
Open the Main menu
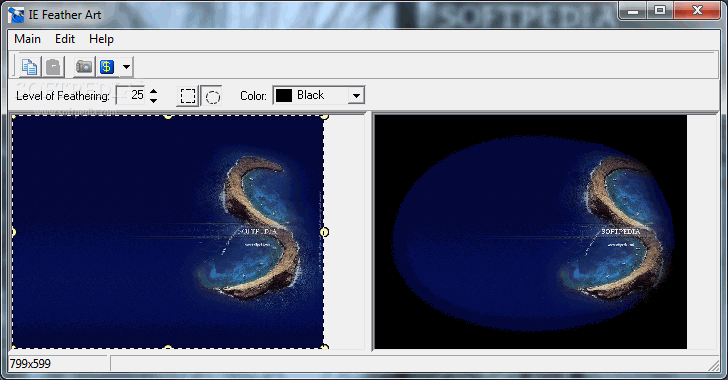tap(27, 39)
